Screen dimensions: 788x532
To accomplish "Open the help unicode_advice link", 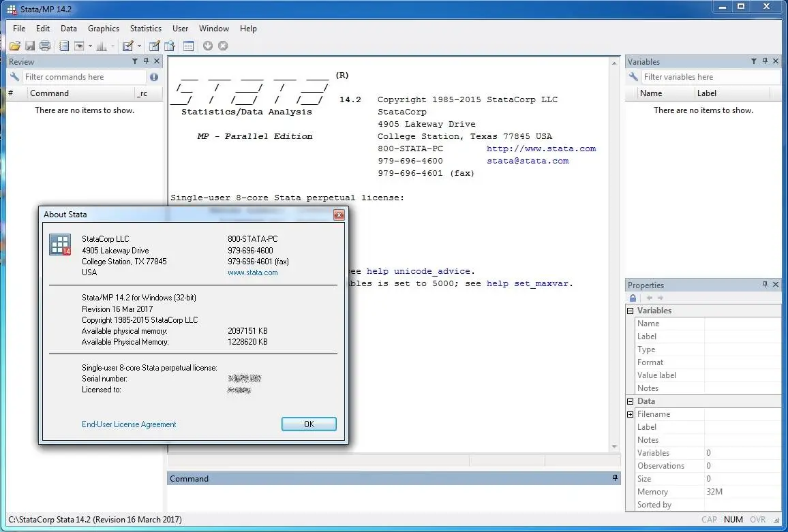I will coord(418,271).
